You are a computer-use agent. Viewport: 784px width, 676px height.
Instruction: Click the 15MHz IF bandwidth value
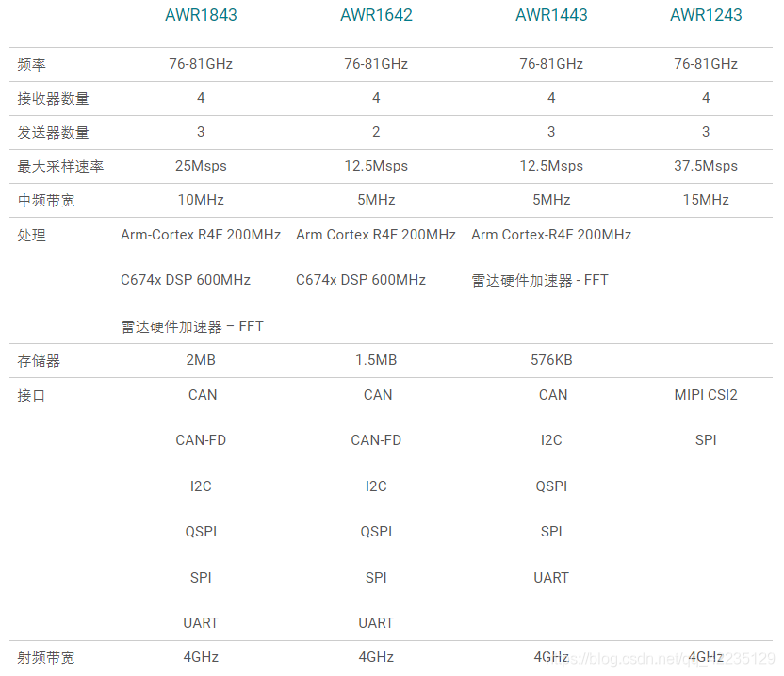(706, 200)
